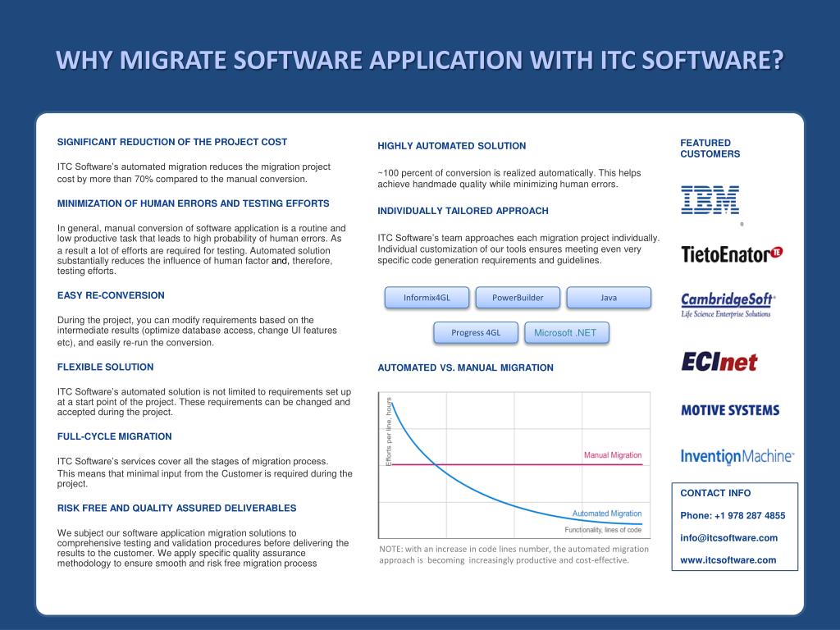Click the Easy Re-Conversion heading
Image resolution: width=840 pixels, height=630 pixels.
[x=111, y=295]
